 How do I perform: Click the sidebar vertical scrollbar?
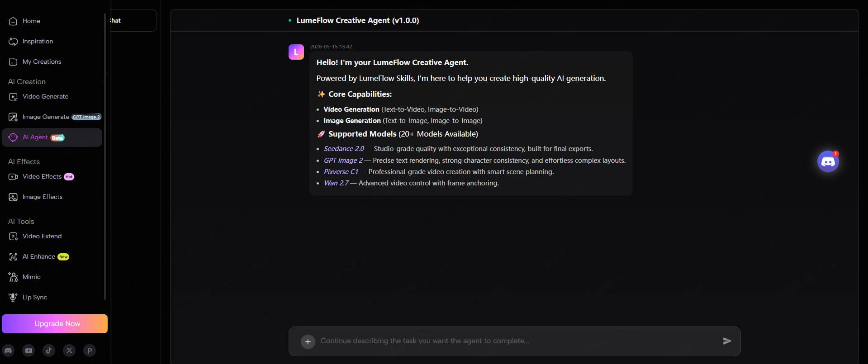coord(105,156)
